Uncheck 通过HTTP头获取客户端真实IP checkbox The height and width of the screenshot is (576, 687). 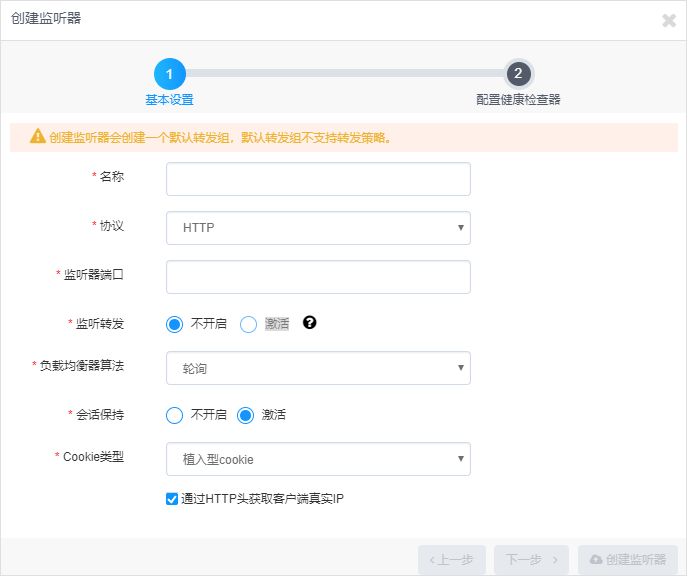[x=172, y=498]
